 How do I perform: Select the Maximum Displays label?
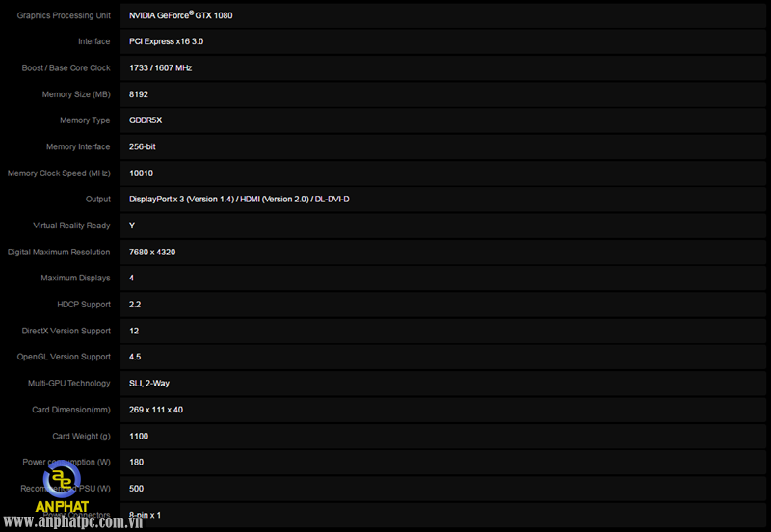point(75,278)
